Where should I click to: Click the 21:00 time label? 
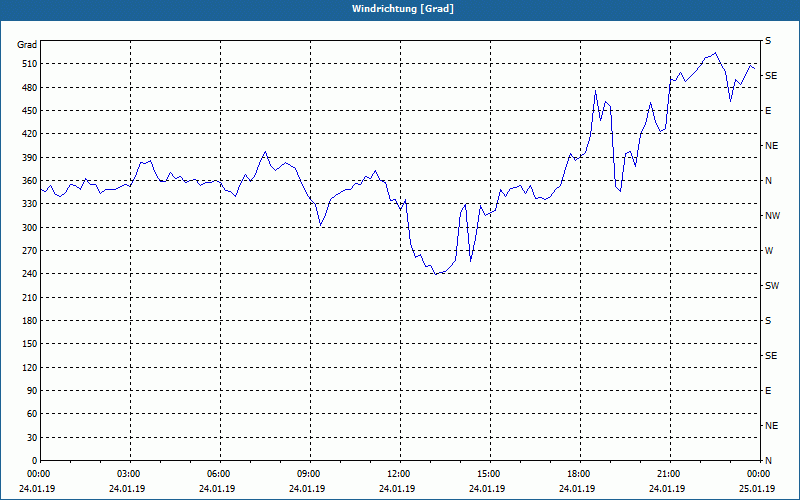pos(668,474)
